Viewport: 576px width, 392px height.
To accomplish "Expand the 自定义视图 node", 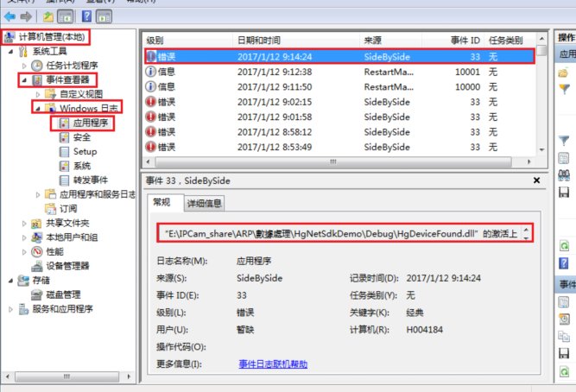I will tap(38, 94).
